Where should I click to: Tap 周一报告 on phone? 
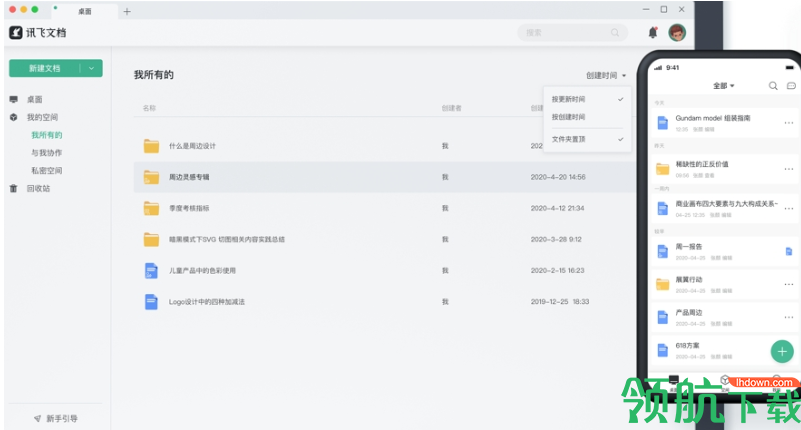click(x=689, y=247)
